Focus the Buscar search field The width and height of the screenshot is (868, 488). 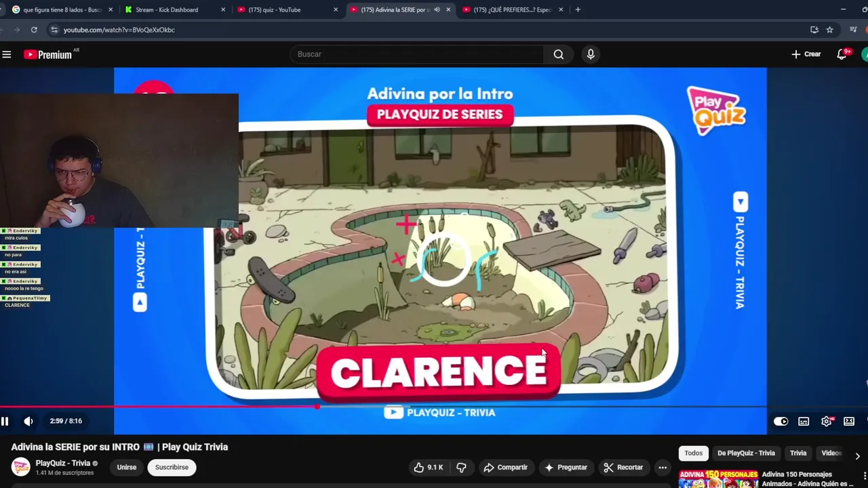point(417,54)
